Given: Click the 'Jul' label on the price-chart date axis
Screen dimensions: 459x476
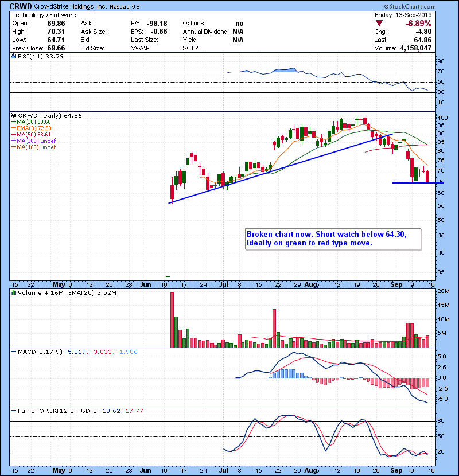Looking at the screenshot, I should pos(224,285).
